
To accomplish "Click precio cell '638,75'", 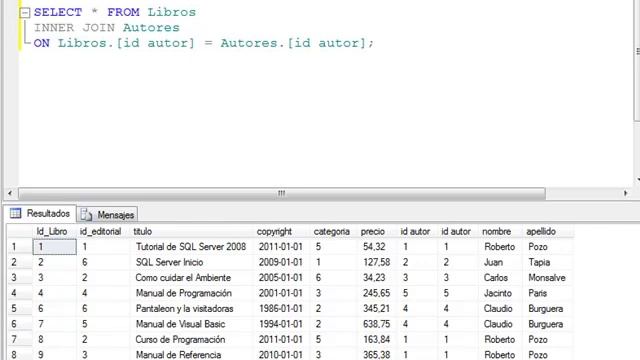I will (376, 324).
